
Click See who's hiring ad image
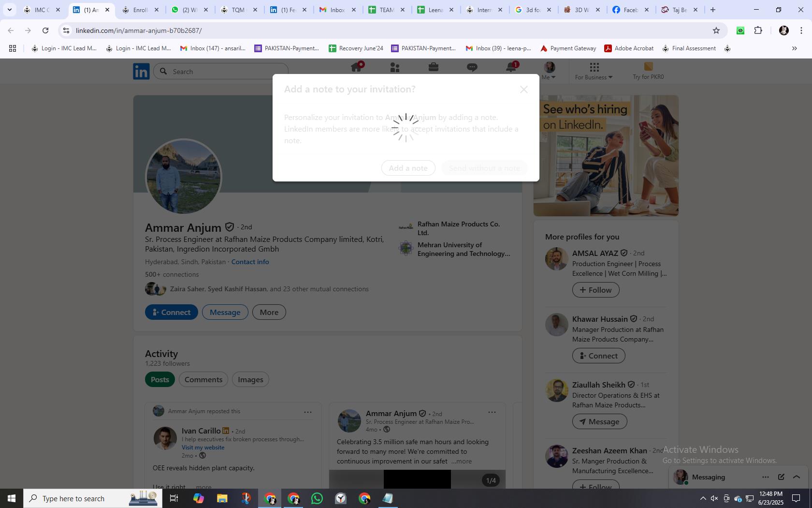[x=606, y=156]
